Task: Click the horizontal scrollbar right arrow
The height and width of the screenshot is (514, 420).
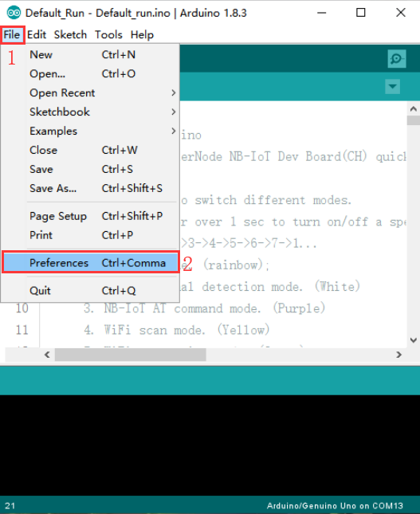Action: pos(398,355)
